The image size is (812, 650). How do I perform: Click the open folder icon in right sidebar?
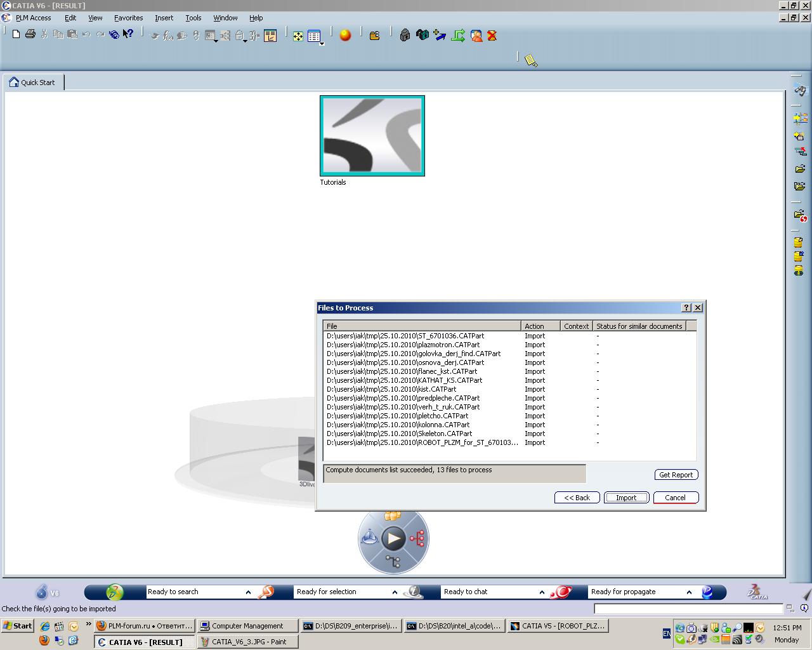point(799,169)
